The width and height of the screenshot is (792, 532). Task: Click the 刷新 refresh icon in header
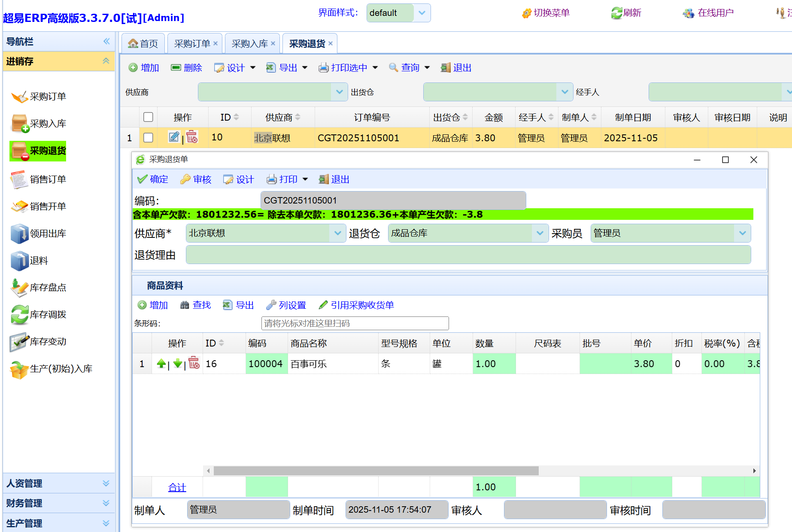(617, 13)
